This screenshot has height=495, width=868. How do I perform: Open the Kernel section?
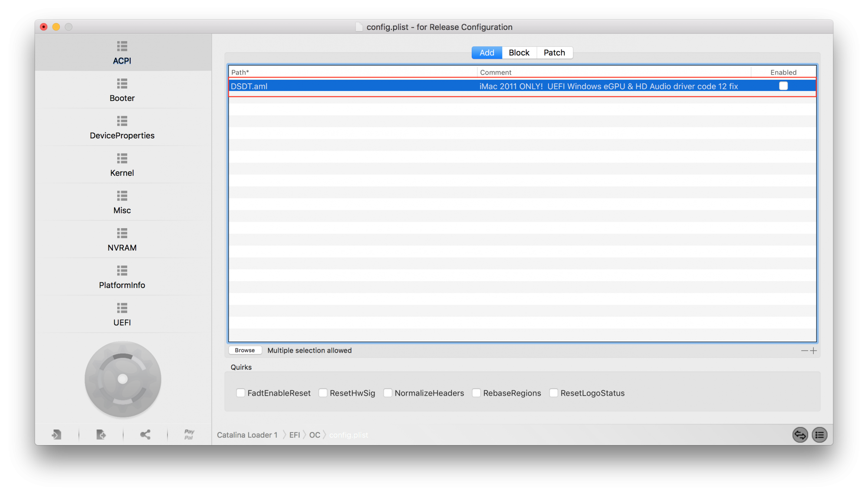point(122,164)
